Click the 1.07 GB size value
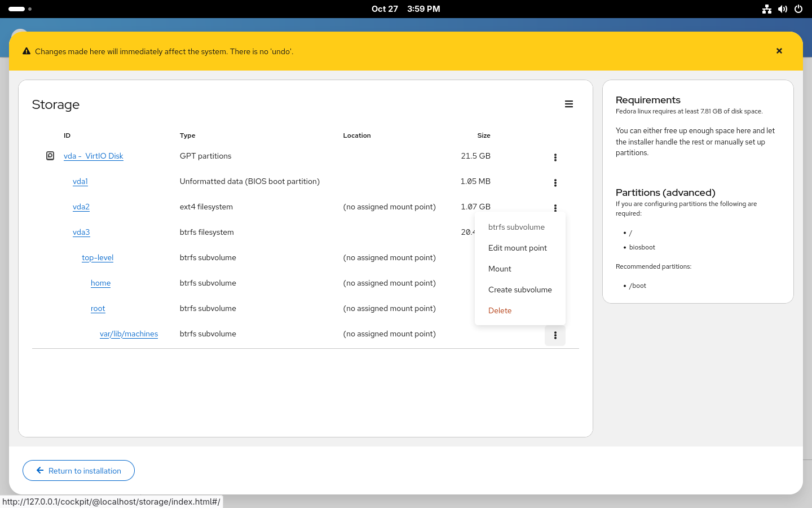Image resolution: width=812 pixels, height=508 pixels. (476, 207)
